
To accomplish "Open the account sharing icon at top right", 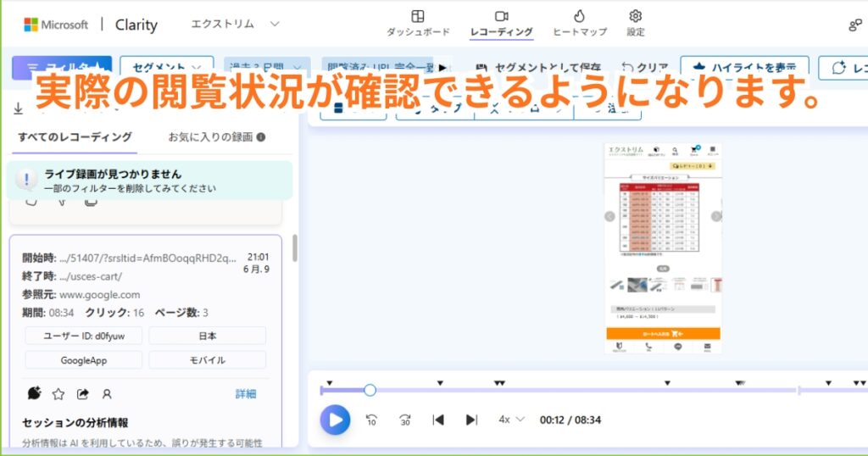I will click(x=854, y=25).
